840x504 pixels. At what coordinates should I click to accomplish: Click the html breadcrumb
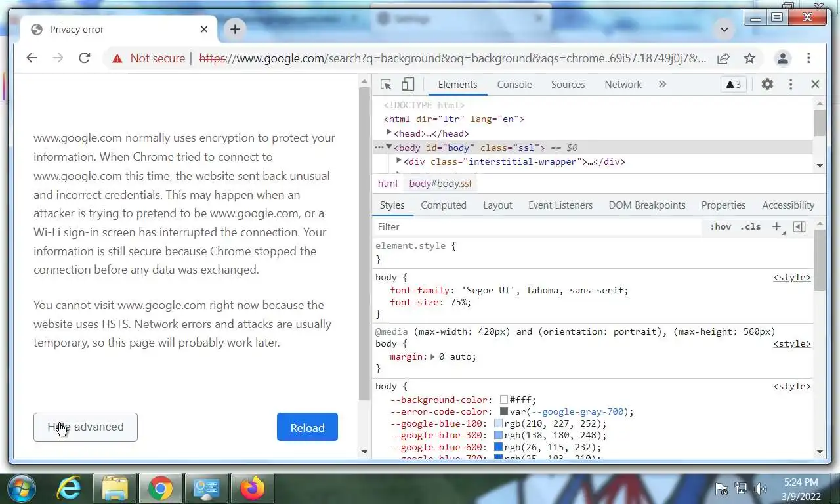click(x=387, y=184)
